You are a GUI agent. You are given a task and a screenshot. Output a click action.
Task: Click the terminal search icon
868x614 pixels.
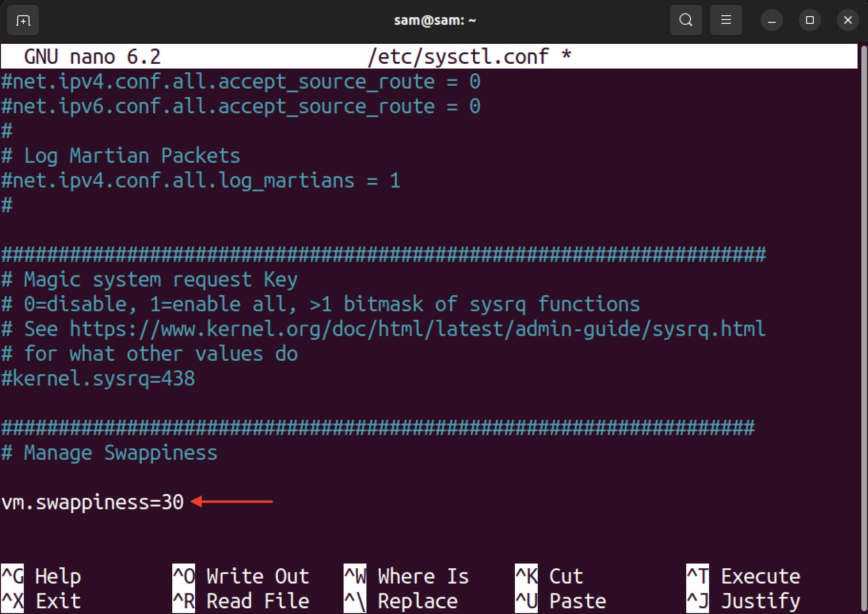pyautogui.click(x=686, y=20)
